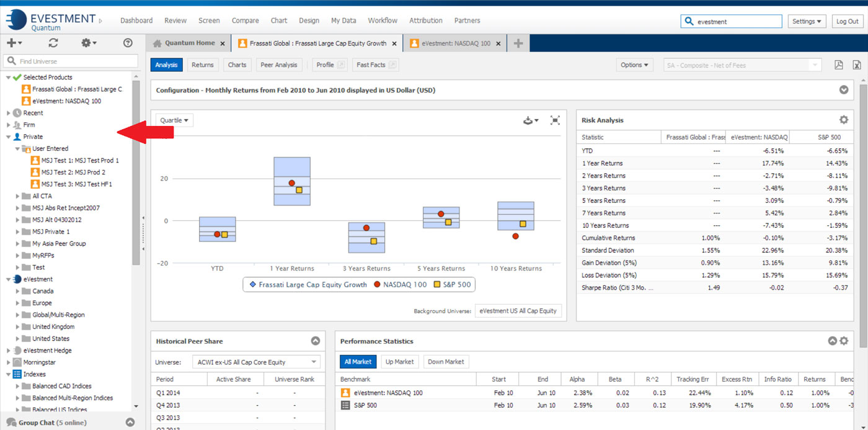The image size is (868, 430).
Task: Select Frassati Global product in Selected Products
Action: 72,89
